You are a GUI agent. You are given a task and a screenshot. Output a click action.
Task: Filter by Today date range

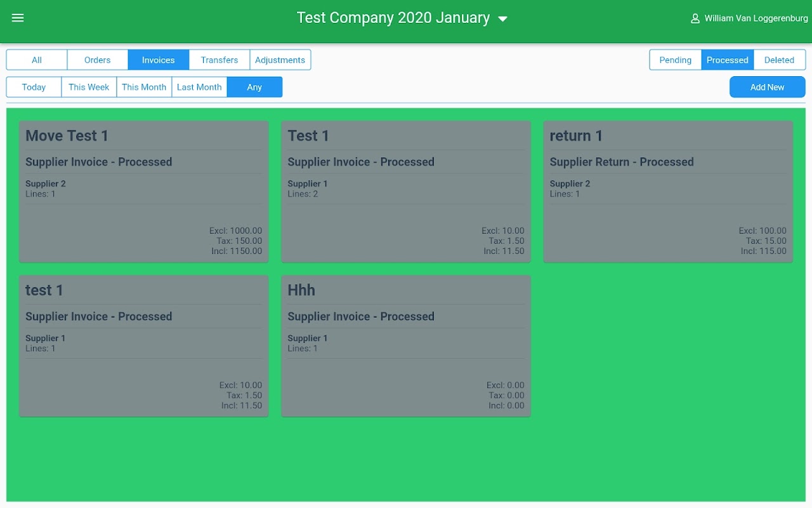[34, 87]
